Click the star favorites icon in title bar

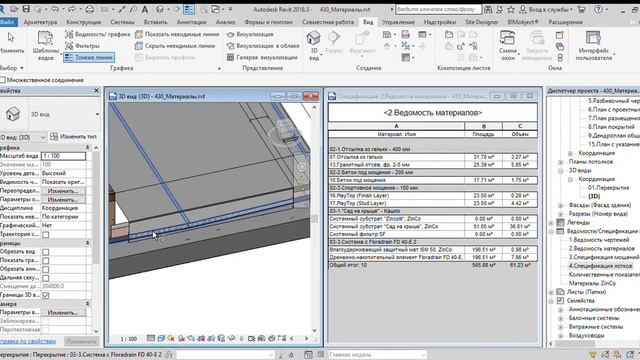[511, 9]
